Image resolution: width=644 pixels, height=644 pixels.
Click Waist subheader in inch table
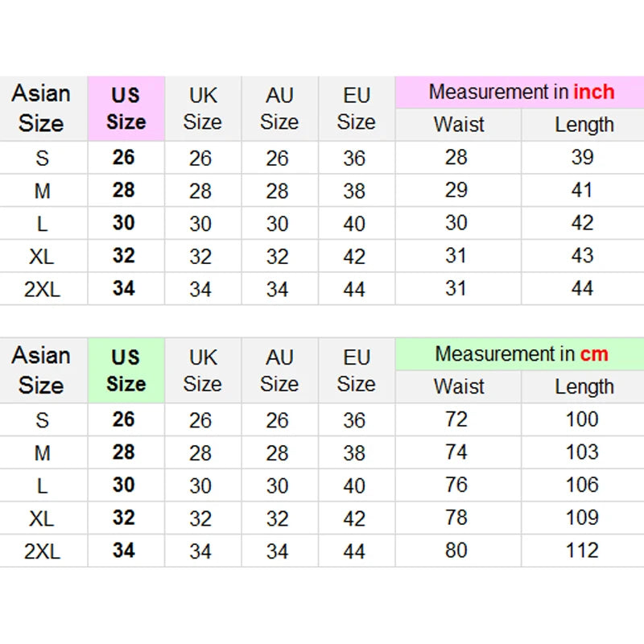(x=458, y=125)
